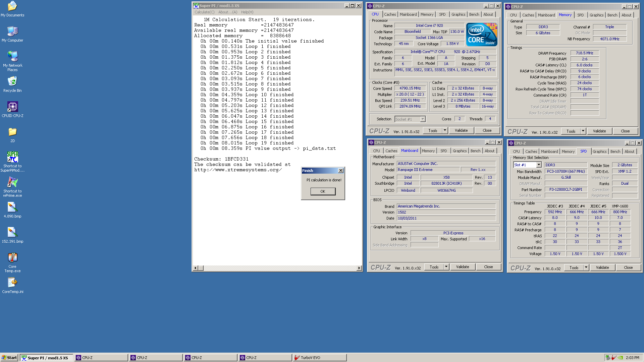Close the Finish dialog with X
Image resolution: width=644 pixels, height=362 pixels.
(x=341, y=171)
